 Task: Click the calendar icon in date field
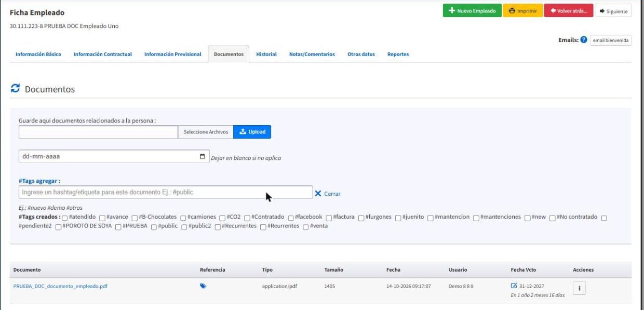coord(203,156)
